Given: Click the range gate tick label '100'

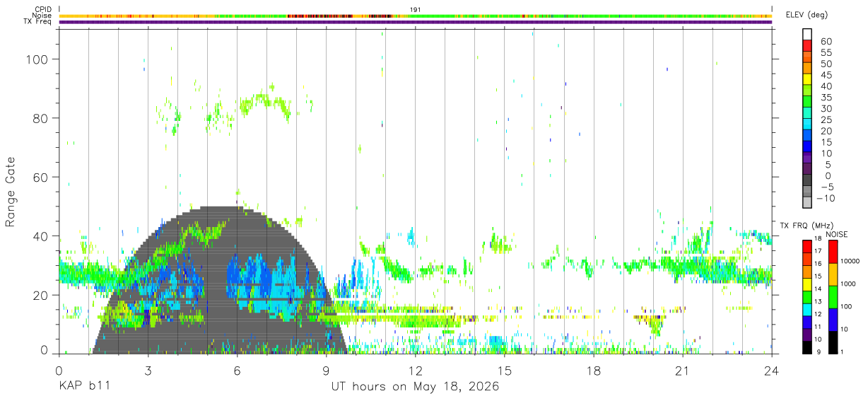Looking at the screenshot, I should (38, 59).
